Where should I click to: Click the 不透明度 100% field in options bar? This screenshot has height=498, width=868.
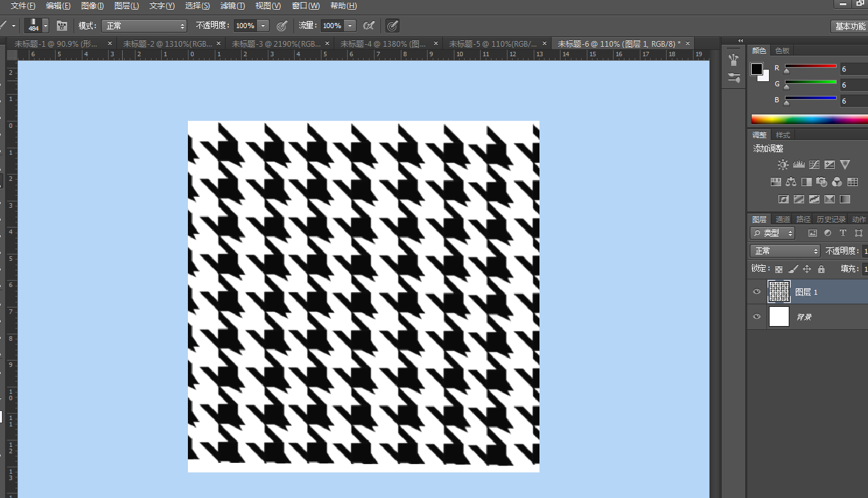pyautogui.click(x=245, y=26)
